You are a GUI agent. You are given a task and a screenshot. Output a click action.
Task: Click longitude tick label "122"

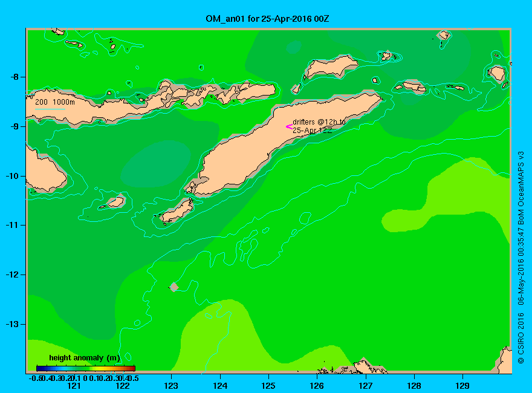(x=123, y=386)
